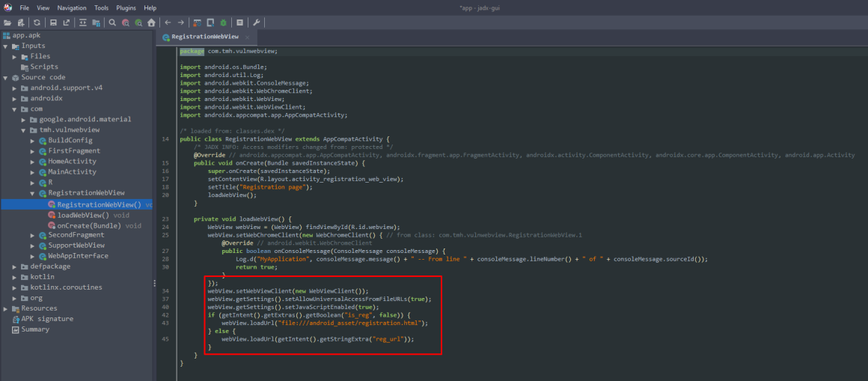Collapse the Source code node arrow
Image resolution: width=868 pixels, height=381 pixels.
tap(5, 78)
